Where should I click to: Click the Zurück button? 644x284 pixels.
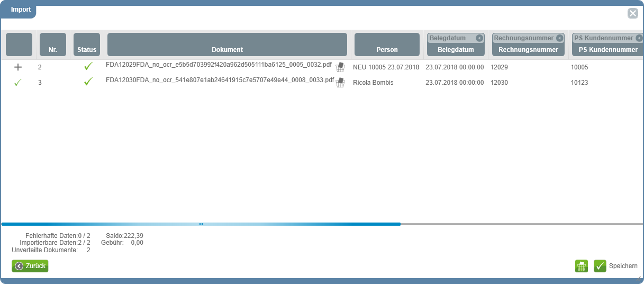(30, 266)
